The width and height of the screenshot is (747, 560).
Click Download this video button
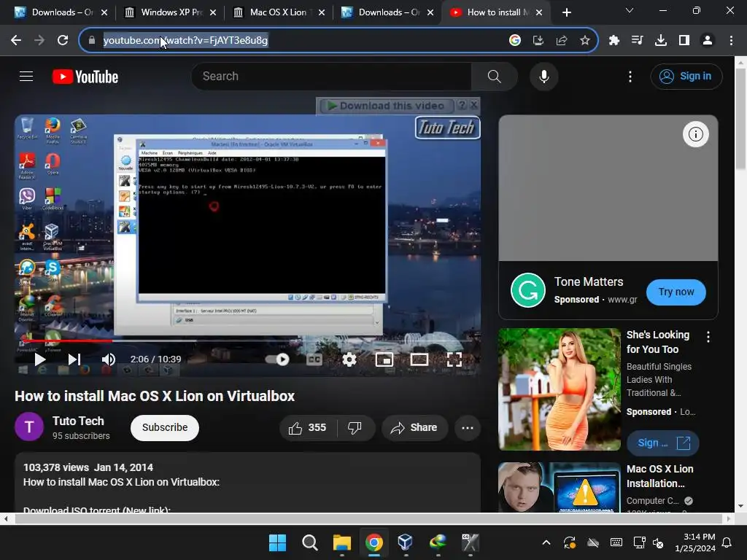pyautogui.click(x=387, y=105)
